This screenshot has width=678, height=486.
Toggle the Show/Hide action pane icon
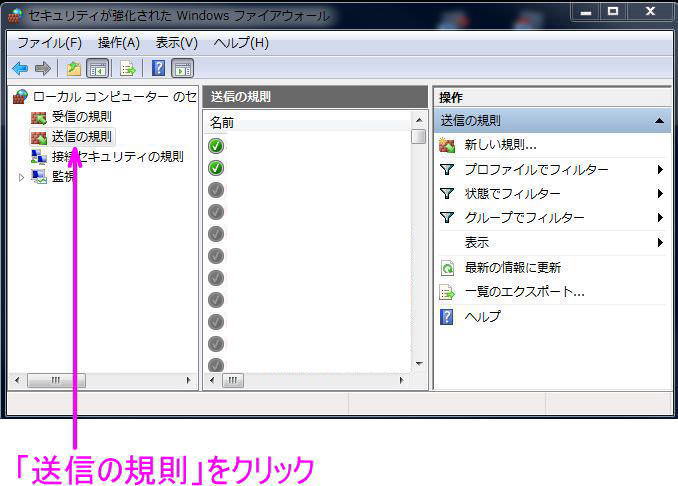(x=182, y=68)
